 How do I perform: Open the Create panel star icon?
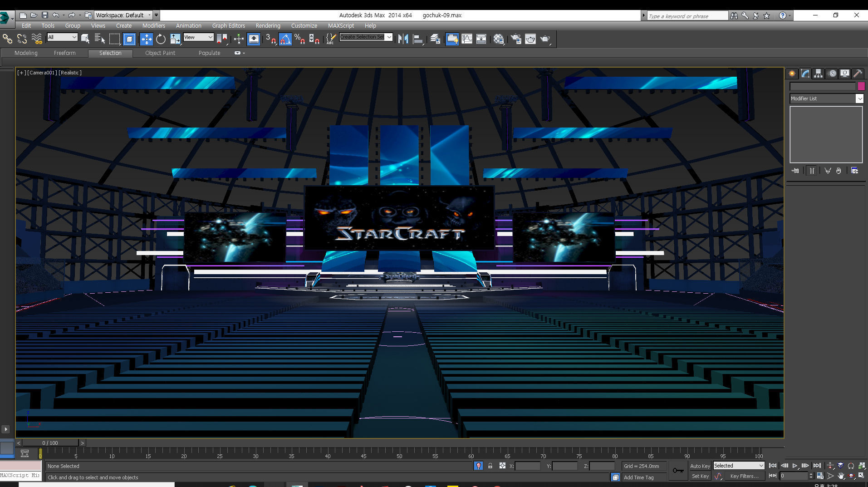[x=792, y=74]
